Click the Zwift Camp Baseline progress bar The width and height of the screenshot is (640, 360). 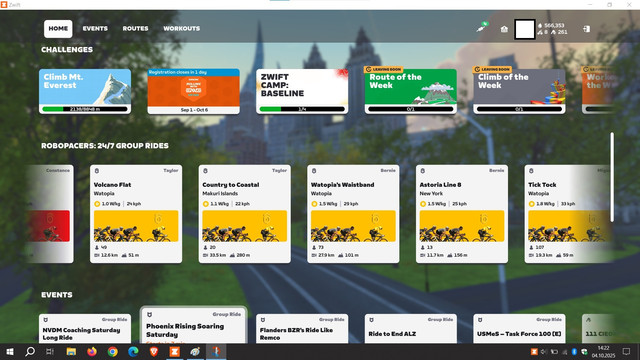click(x=302, y=109)
